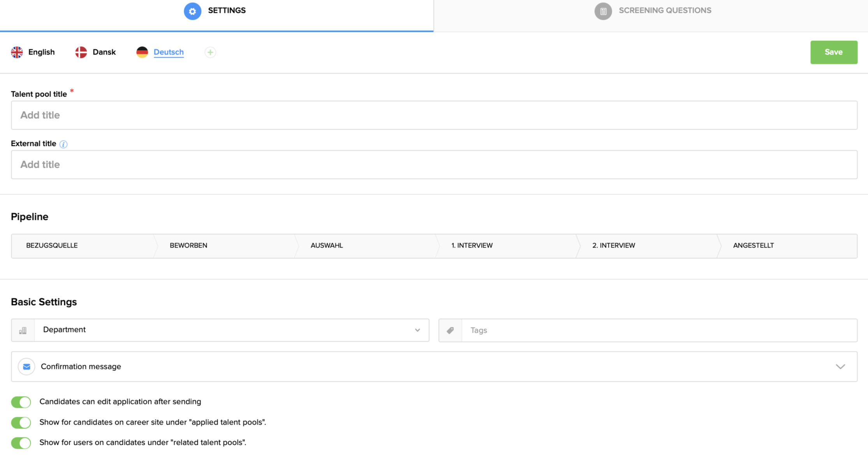This screenshot has height=460, width=868.
Task: Click the envelope icon beside Confirmation message
Action: point(26,366)
